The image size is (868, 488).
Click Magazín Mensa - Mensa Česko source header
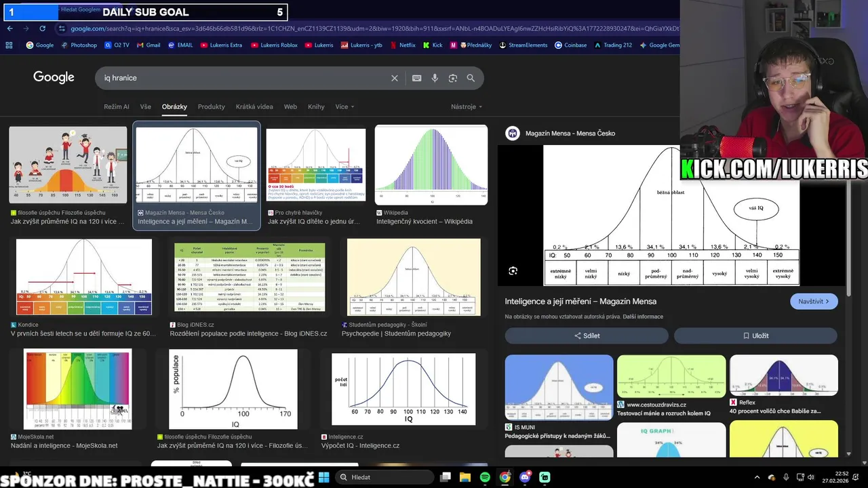click(570, 134)
